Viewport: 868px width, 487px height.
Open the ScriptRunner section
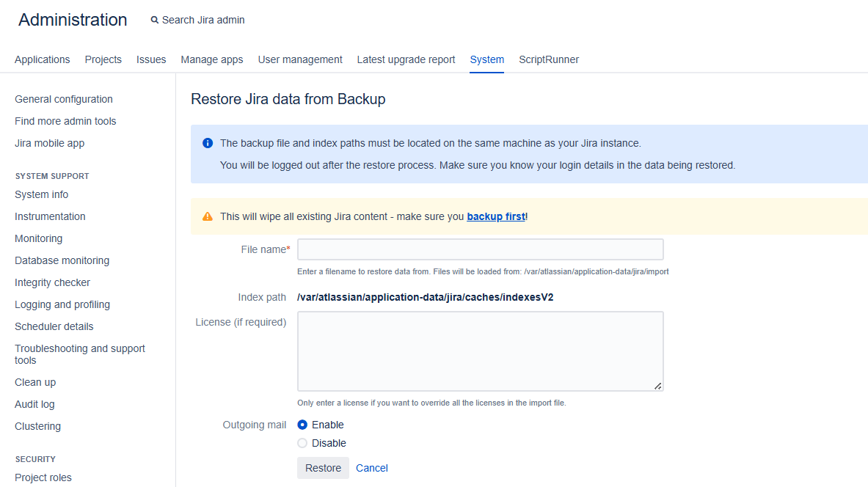(548, 59)
